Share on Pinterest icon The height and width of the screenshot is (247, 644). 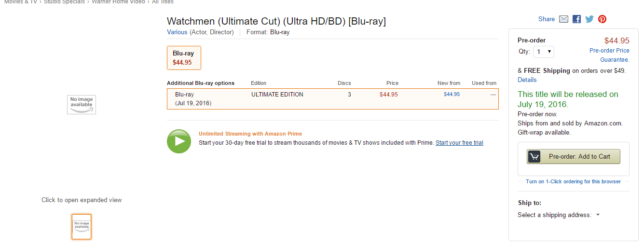602,19
